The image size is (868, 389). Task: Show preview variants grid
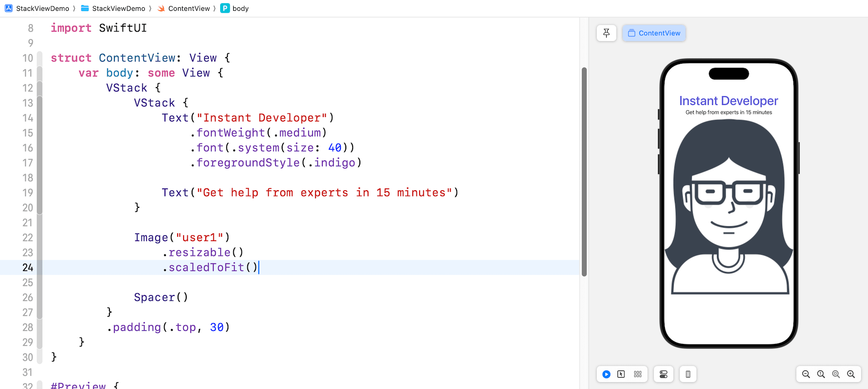(x=637, y=374)
